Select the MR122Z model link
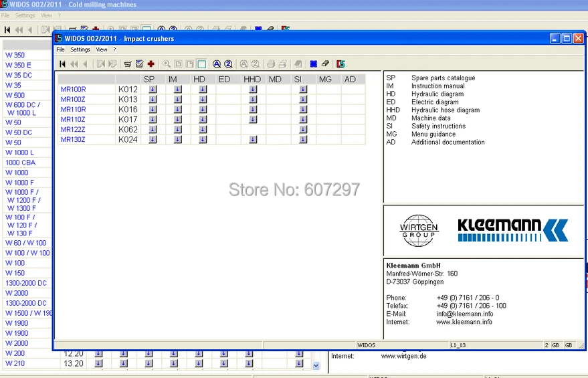588x378 pixels. [73, 129]
